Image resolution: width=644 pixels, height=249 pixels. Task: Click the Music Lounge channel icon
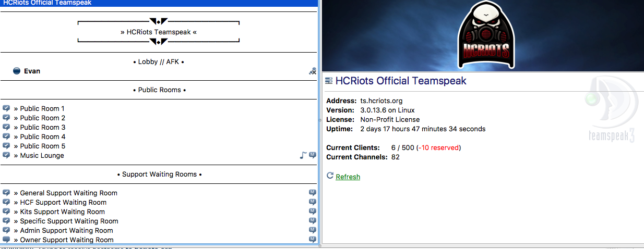coord(6,155)
